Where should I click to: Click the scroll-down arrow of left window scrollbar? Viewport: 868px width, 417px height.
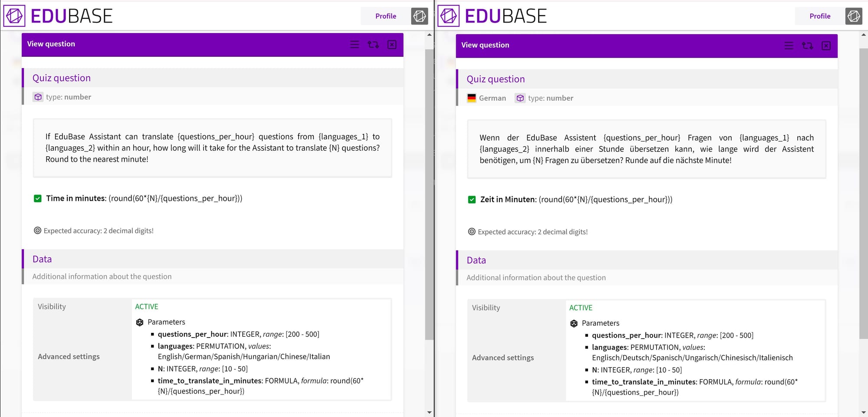(x=429, y=412)
